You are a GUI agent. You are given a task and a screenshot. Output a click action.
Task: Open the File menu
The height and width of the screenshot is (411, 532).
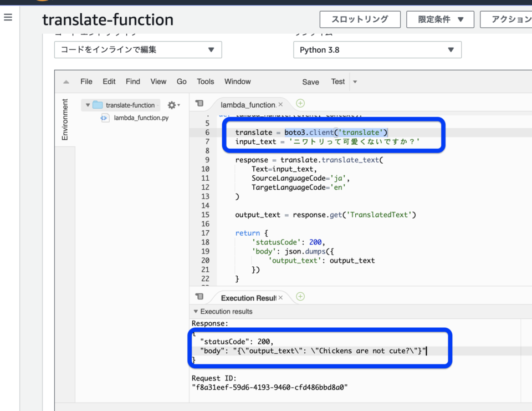(86, 82)
